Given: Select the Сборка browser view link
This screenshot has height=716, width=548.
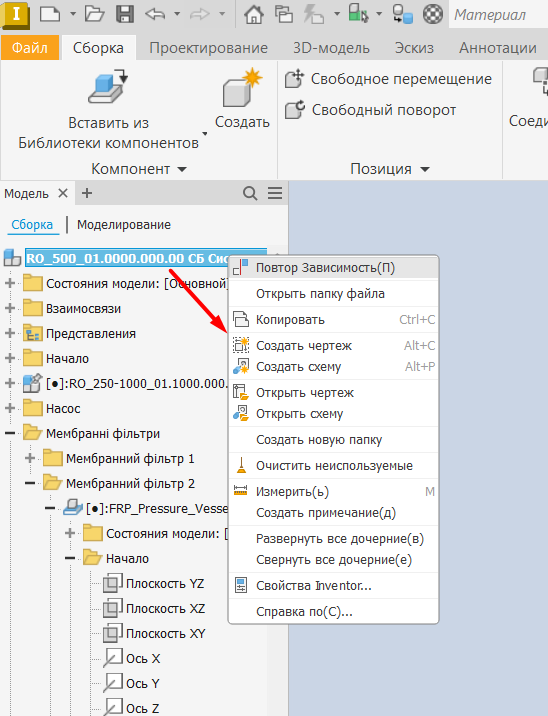Looking at the screenshot, I should tap(32, 225).
